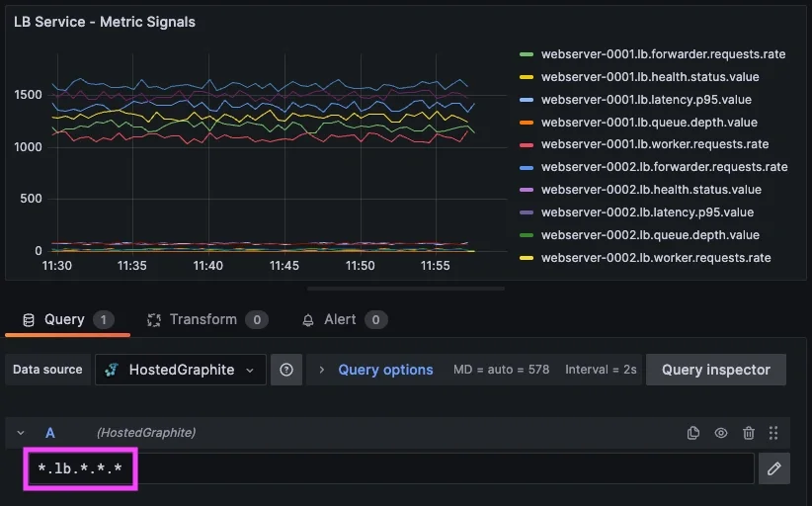Select legend entry webserver-0001.lb.worker.requests.rate
Screen dimensions: 812x506
click(x=655, y=144)
